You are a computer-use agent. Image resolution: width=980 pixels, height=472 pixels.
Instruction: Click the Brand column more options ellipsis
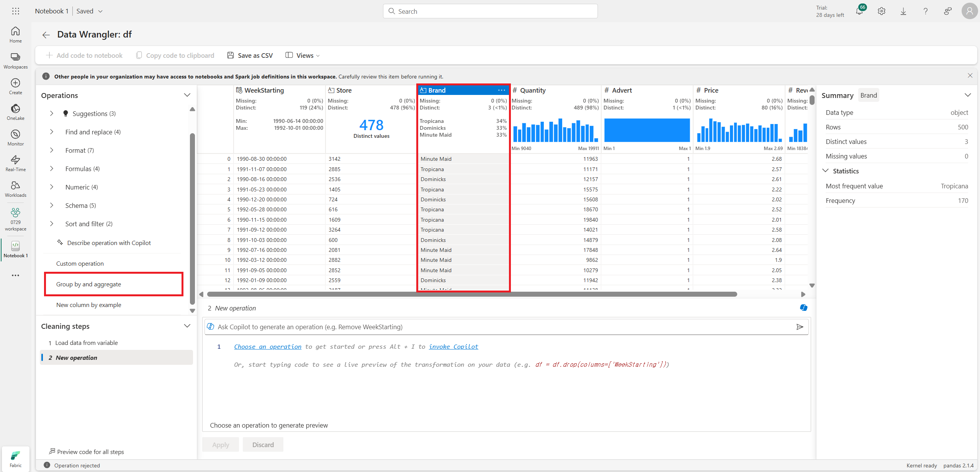pyautogui.click(x=501, y=90)
